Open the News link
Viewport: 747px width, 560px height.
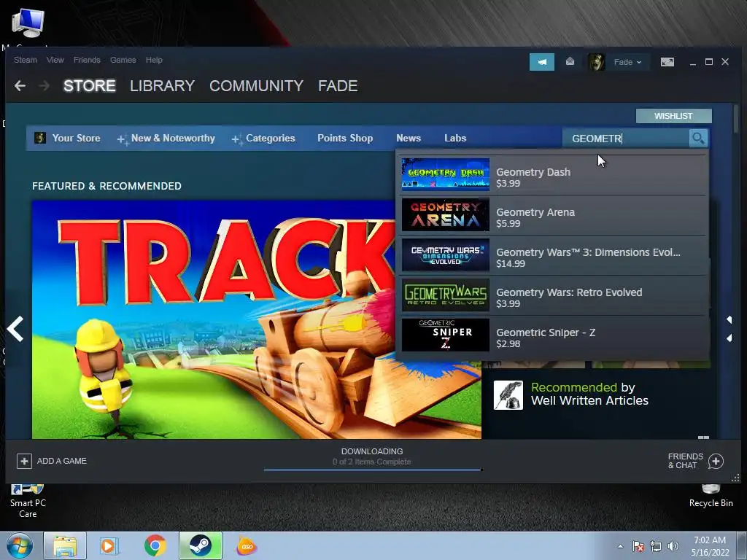[409, 138]
